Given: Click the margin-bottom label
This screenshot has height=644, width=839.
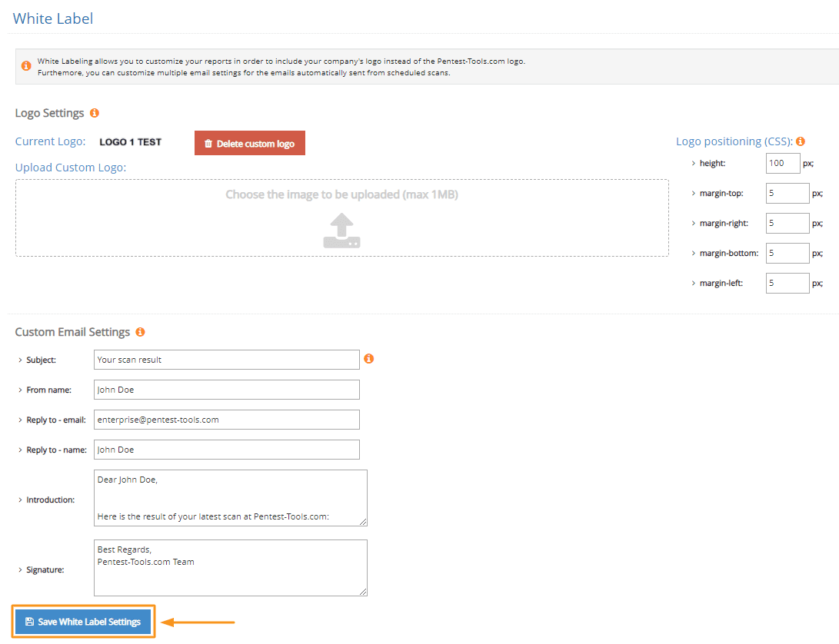Looking at the screenshot, I should point(729,253).
